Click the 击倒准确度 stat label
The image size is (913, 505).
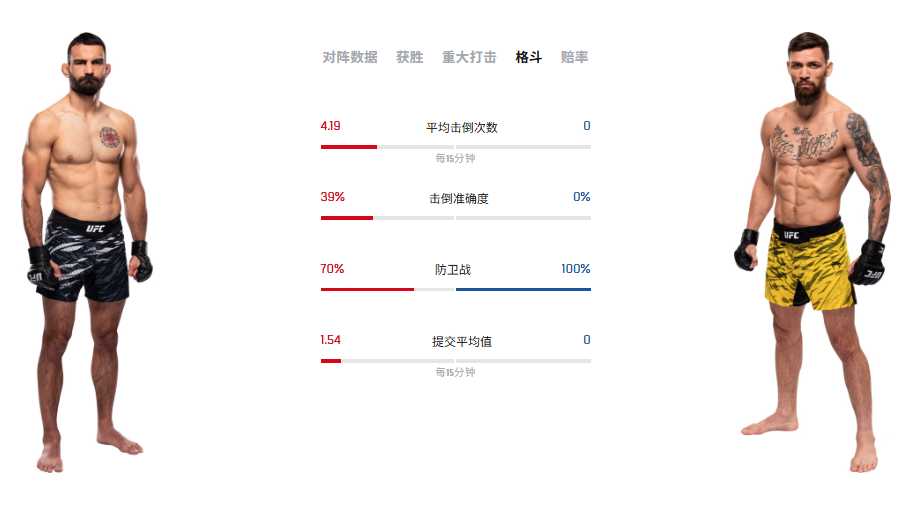click(x=459, y=199)
